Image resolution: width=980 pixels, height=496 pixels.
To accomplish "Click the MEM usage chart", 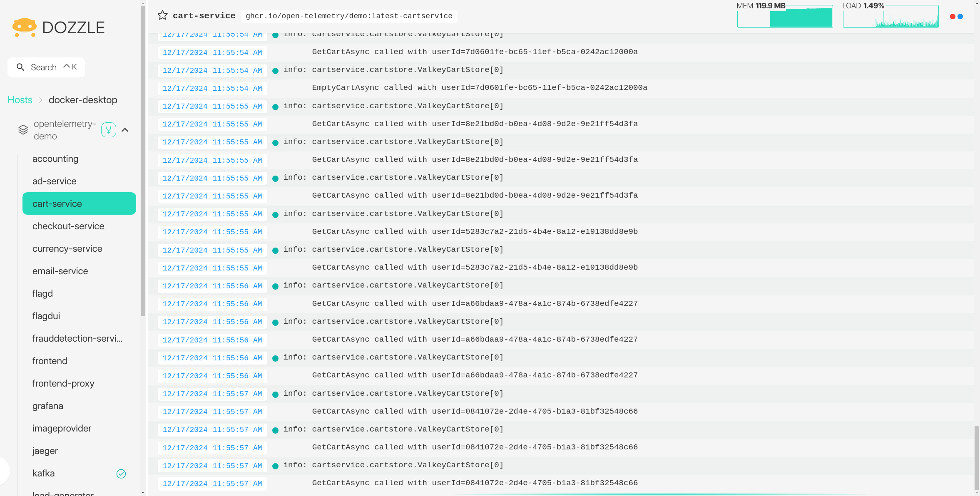I will point(785,17).
